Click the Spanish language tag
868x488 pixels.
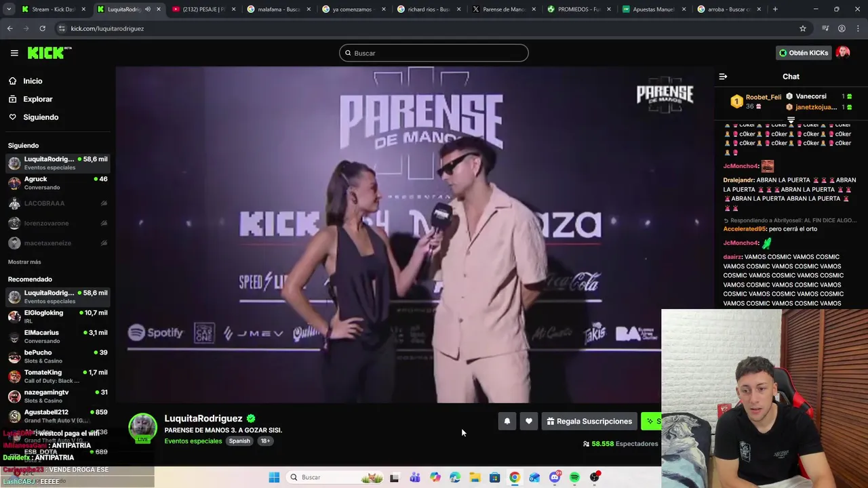click(x=239, y=441)
